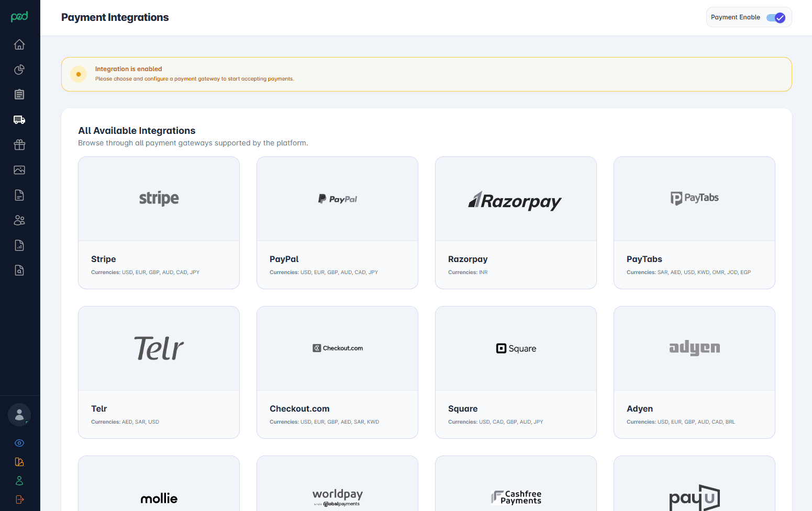The width and height of the screenshot is (812, 511).
Task: Click the blue eye preview icon
Action: click(19, 443)
